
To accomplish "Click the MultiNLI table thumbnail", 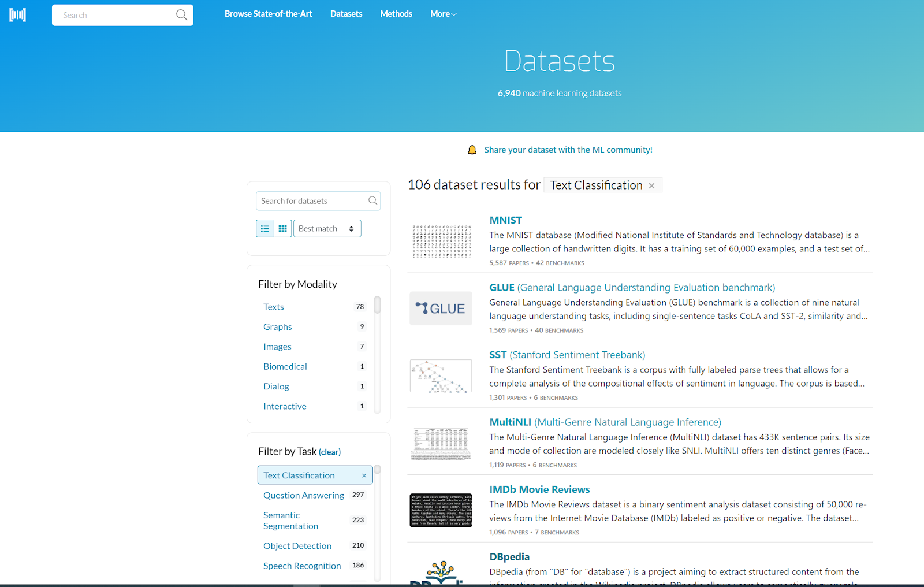I will click(x=441, y=443).
